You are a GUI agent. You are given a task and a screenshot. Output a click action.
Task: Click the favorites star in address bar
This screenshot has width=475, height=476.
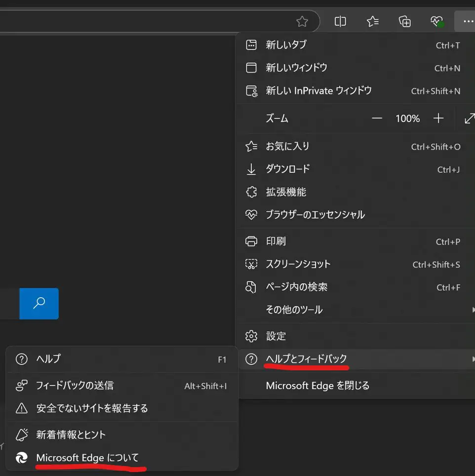click(x=302, y=22)
